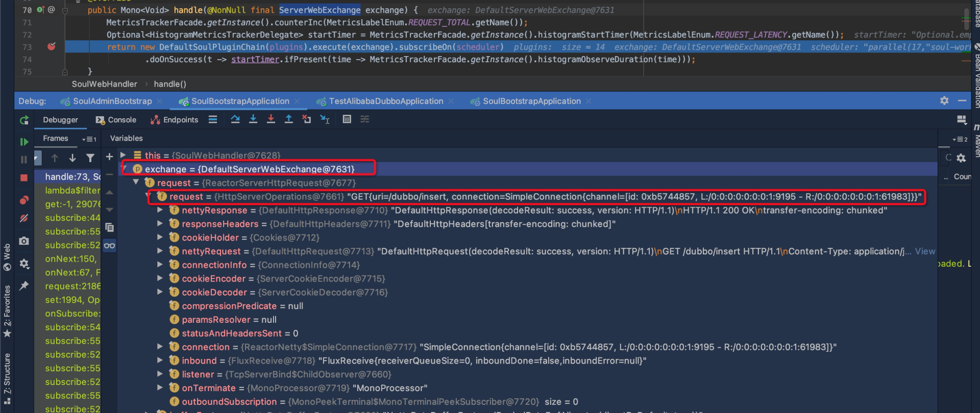
Task: Click the camera Thread Dump icon
Action: click(24, 241)
